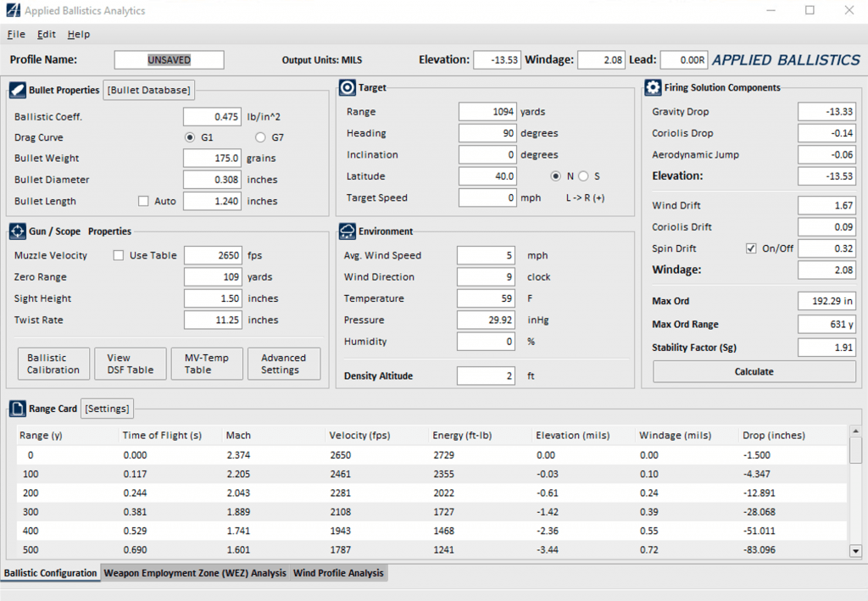868x601 pixels.
Task: Open the File menu
Action: pyautogui.click(x=16, y=34)
